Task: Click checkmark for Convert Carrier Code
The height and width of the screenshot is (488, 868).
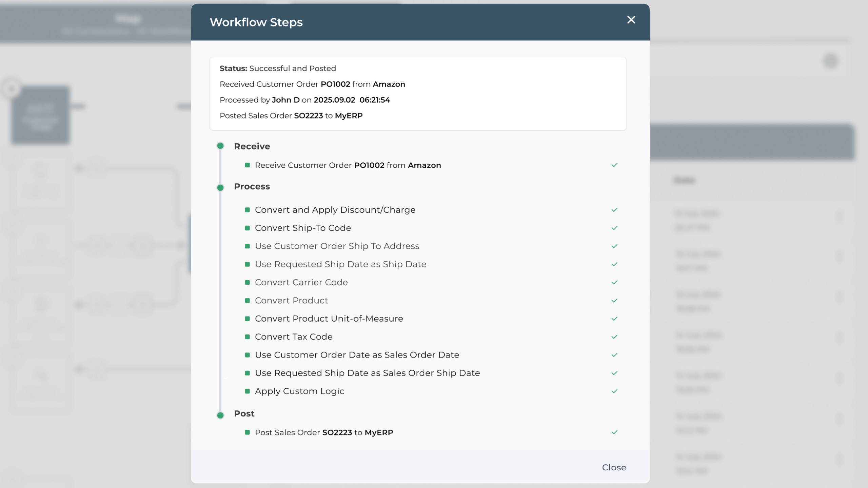Action: (x=614, y=282)
